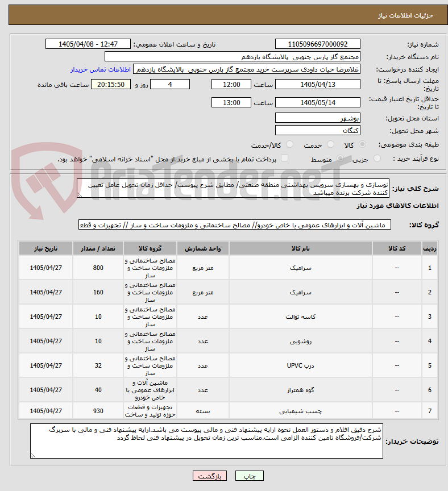Click the توضیحات خریدار text area
Image resolution: width=448 pixels, height=491 pixels.
click(x=206, y=441)
